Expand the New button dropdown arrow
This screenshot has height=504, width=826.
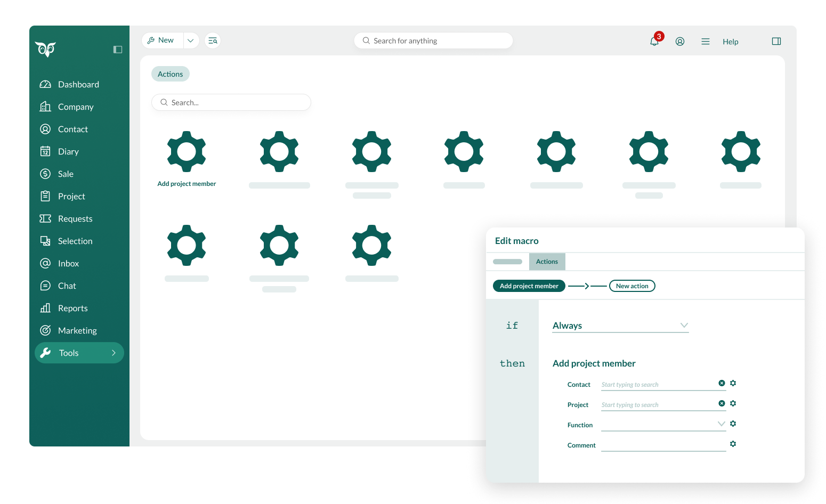[191, 40]
